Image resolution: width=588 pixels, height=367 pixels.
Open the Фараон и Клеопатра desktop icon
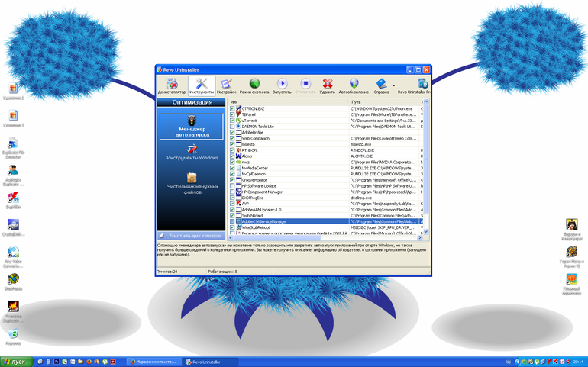pyautogui.click(x=571, y=230)
